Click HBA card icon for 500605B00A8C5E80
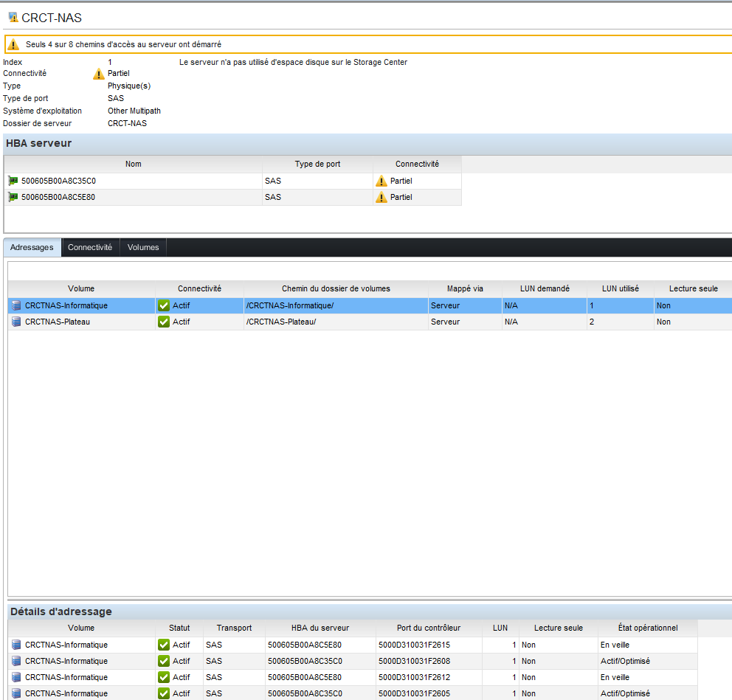The width and height of the screenshot is (732, 700). click(13, 197)
